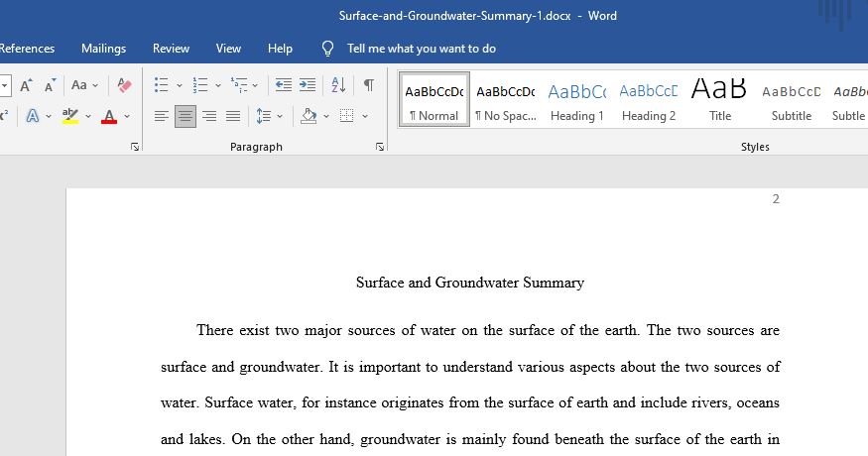Viewport: 868px width, 456px height.
Task: Sort text alphabetically
Action: click(x=338, y=85)
